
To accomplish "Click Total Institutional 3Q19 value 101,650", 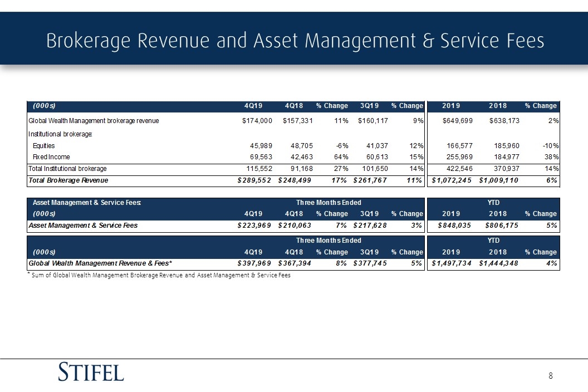I will [x=375, y=169].
